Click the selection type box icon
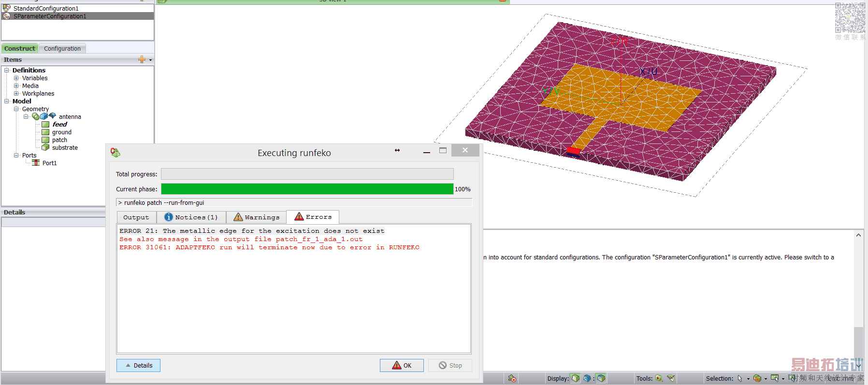This screenshot has height=385, width=868. (x=757, y=378)
